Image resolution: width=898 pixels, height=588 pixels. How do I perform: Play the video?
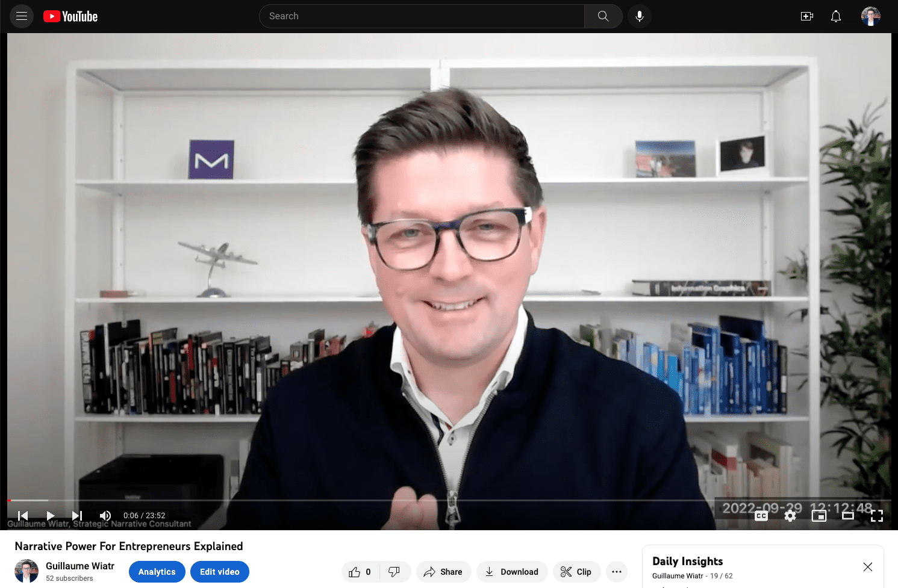(51, 515)
